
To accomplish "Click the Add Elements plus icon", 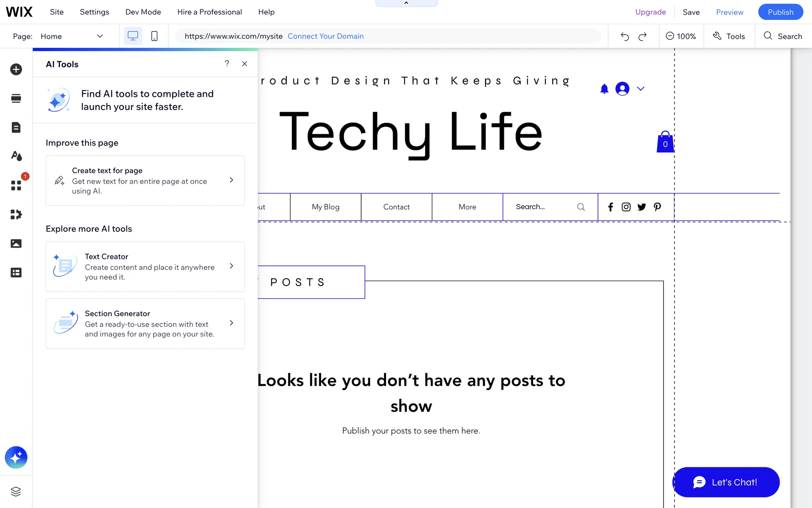I will point(16,69).
